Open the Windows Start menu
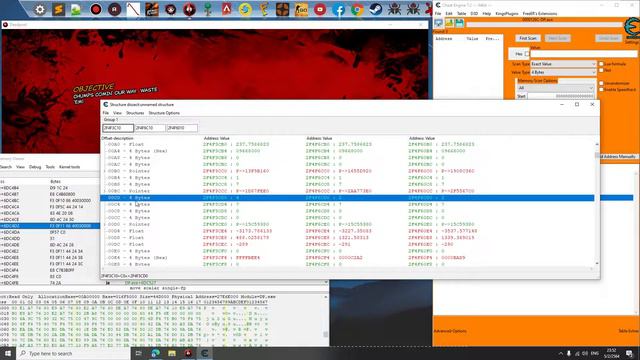This screenshot has width=640, height=360. tap(7, 353)
